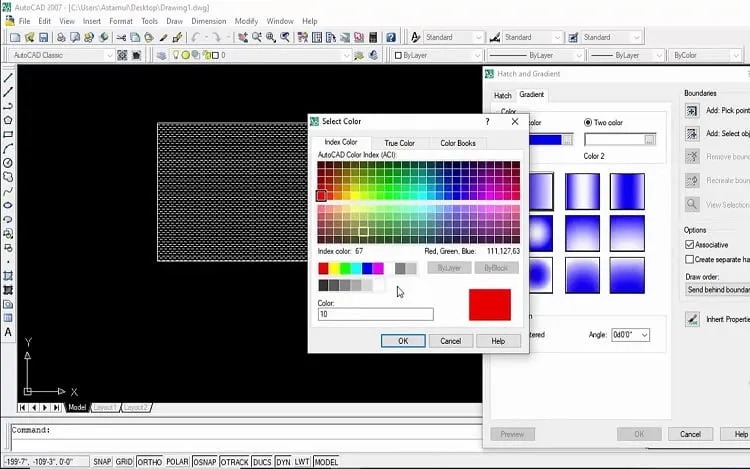Image resolution: width=750 pixels, height=469 pixels.
Task: Enable Create separate hatches checkbox
Action: (x=689, y=260)
